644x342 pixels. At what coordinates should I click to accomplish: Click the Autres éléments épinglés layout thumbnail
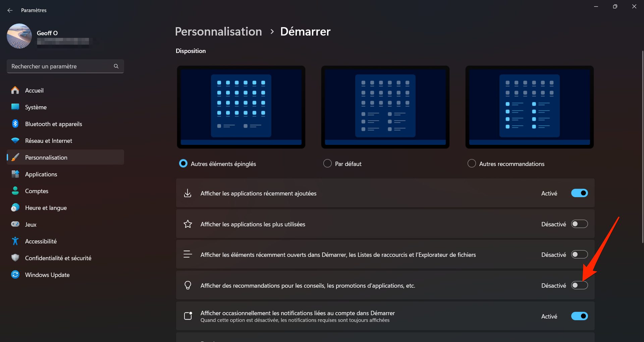(241, 107)
